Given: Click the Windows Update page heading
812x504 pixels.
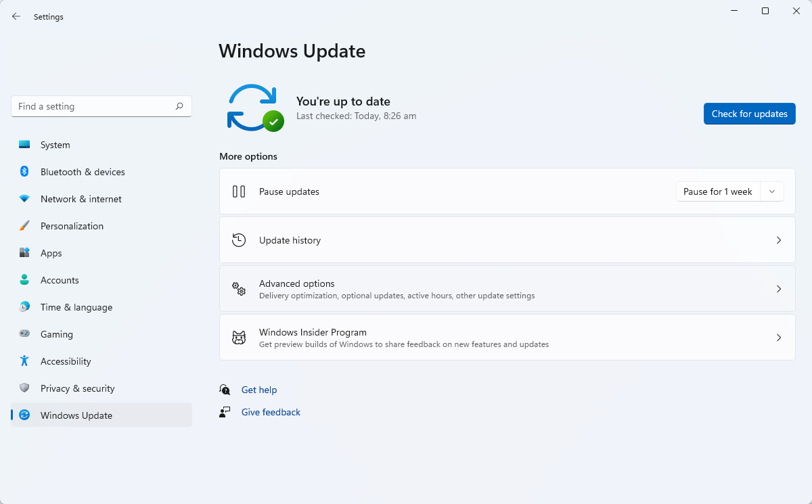Looking at the screenshot, I should pos(292,51).
